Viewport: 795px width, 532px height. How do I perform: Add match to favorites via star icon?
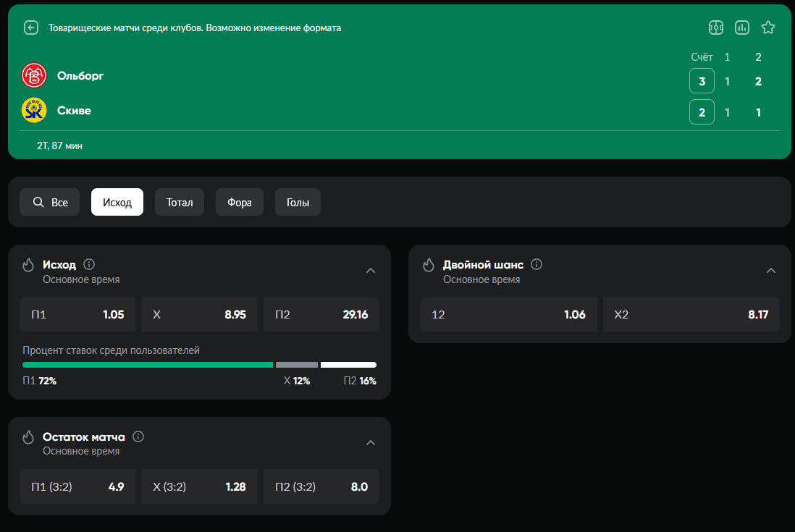(767, 28)
